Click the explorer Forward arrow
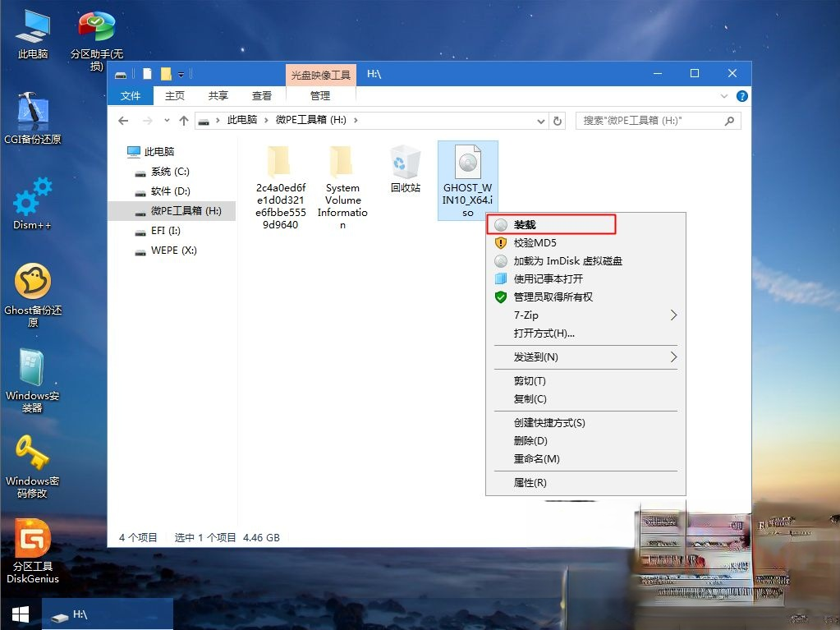This screenshot has height=630, width=840. (x=147, y=121)
